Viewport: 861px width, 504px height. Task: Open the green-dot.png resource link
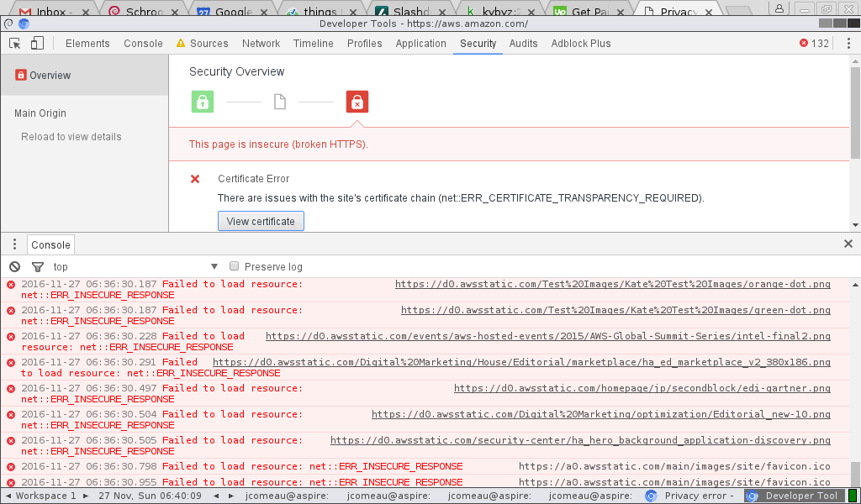615,310
